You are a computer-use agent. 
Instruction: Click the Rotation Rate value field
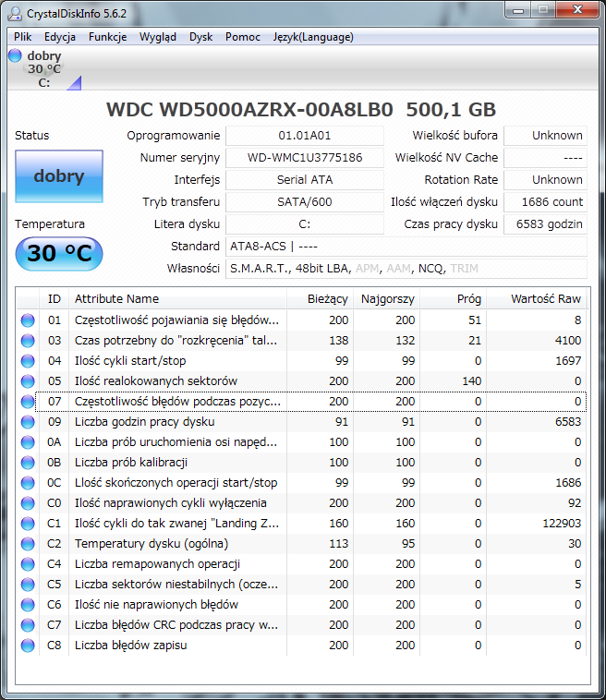tap(545, 180)
